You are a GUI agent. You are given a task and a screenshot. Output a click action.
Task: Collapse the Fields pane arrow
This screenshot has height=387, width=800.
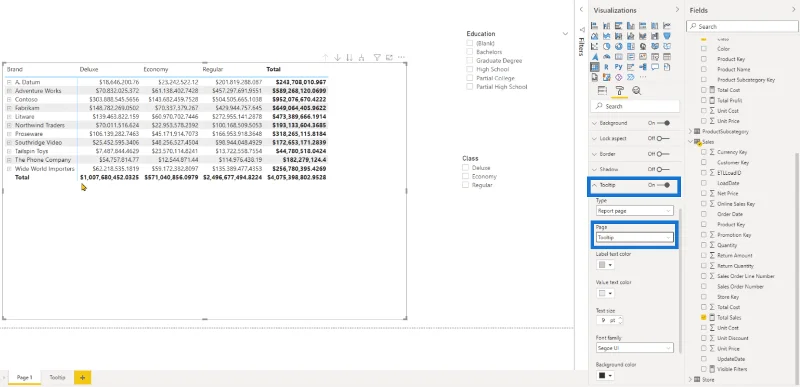pyautogui.click(x=793, y=10)
